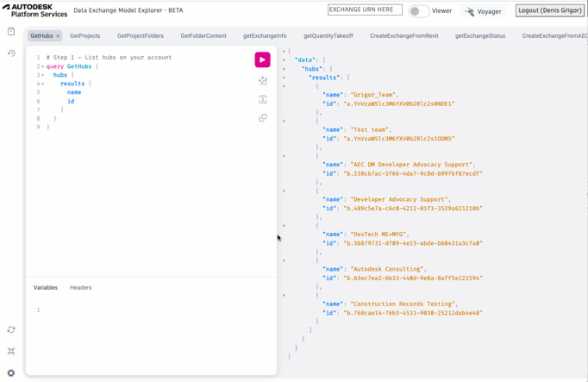Click the "Data Exchange Model Explorer - BETA" title

click(128, 10)
